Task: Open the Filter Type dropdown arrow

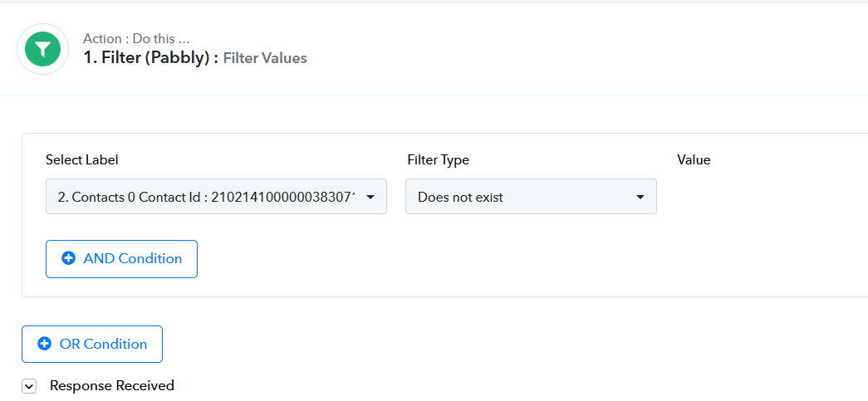Action: point(640,197)
